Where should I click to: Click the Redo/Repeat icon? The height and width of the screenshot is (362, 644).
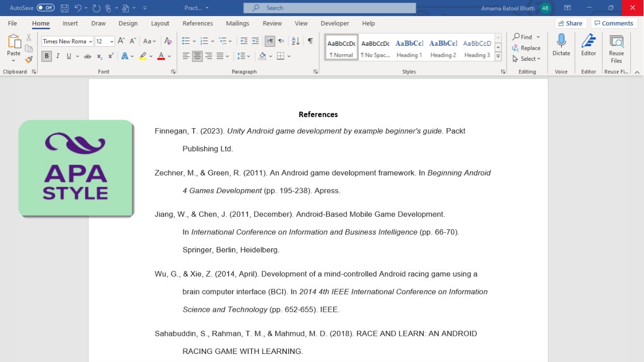96,8
